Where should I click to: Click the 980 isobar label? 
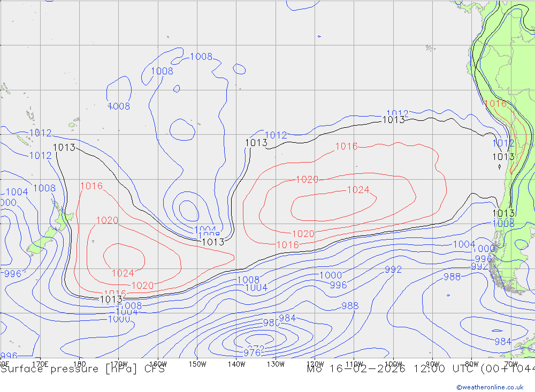(x=271, y=322)
